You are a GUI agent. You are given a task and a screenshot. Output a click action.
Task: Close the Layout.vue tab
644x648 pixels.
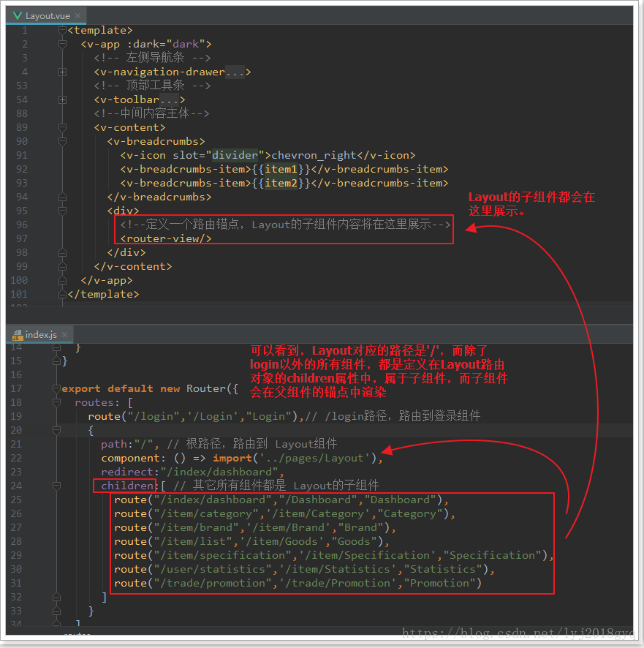click(x=78, y=15)
